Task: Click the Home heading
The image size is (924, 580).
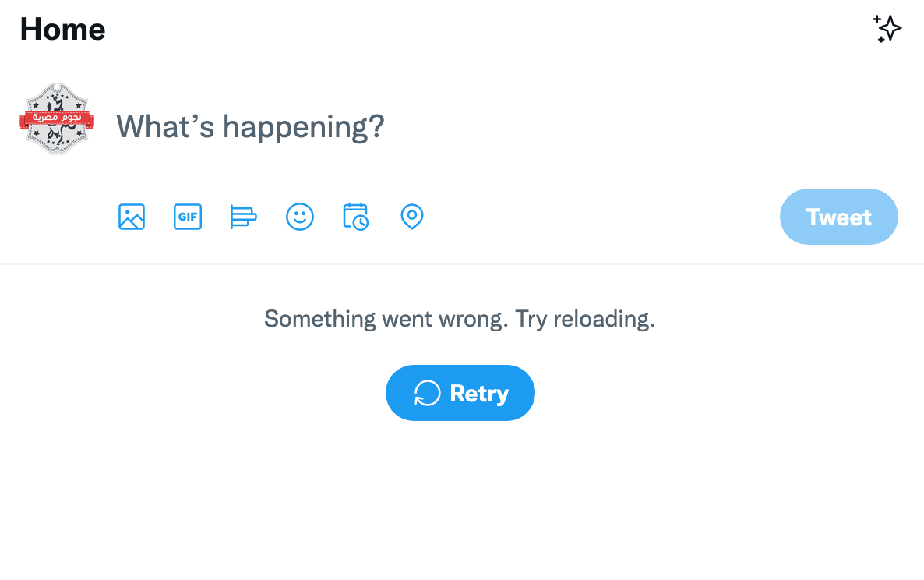Action: click(x=62, y=29)
